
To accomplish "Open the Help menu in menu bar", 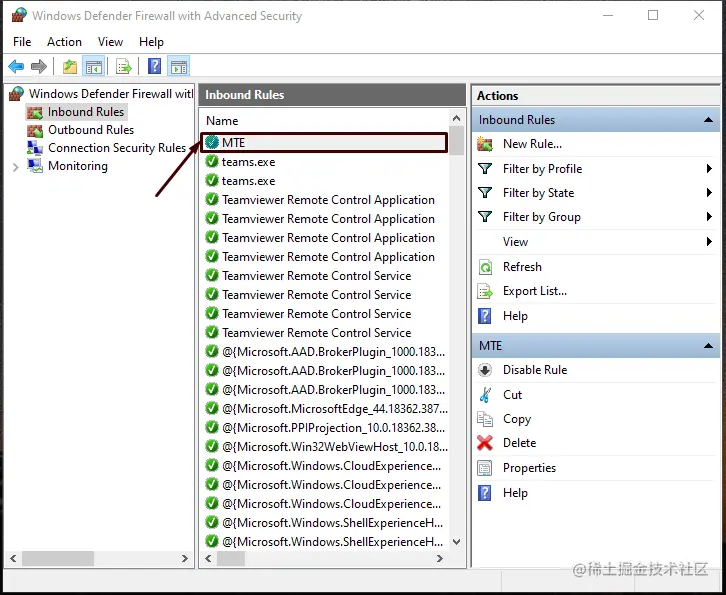I will pyautogui.click(x=151, y=42).
